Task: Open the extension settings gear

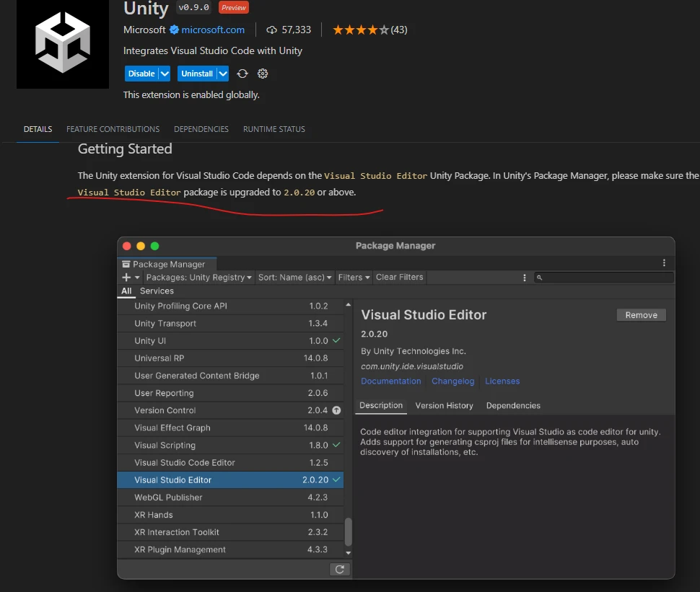Action: point(263,74)
